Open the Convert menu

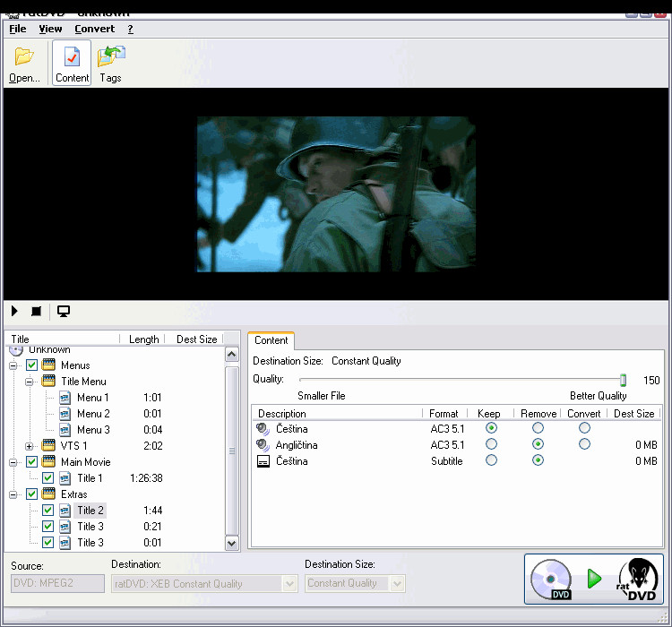click(95, 29)
